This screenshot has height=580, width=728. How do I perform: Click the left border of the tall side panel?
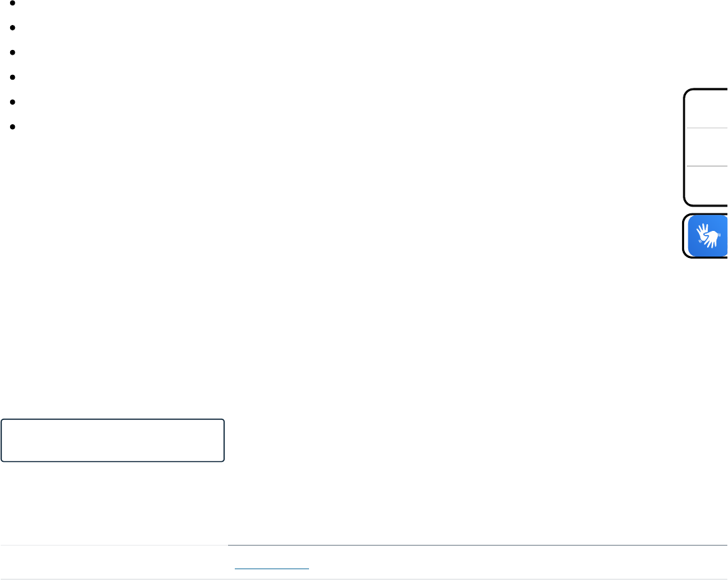pos(684,147)
